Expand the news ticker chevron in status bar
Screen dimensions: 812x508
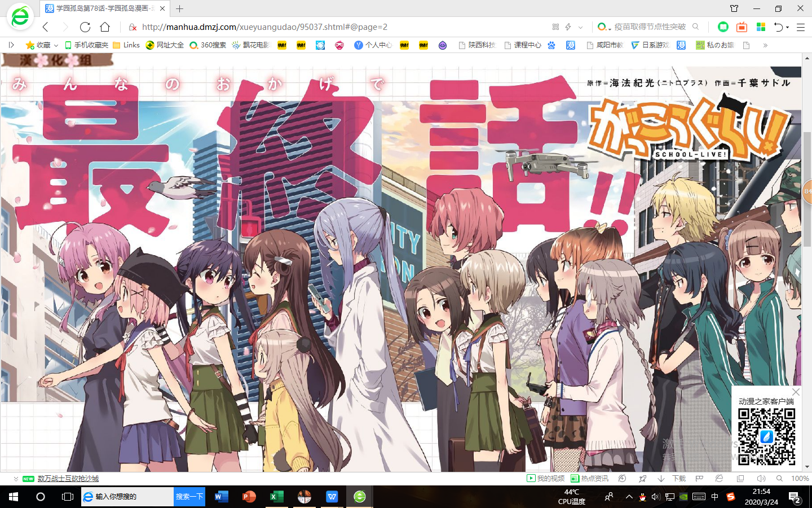[16, 479]
